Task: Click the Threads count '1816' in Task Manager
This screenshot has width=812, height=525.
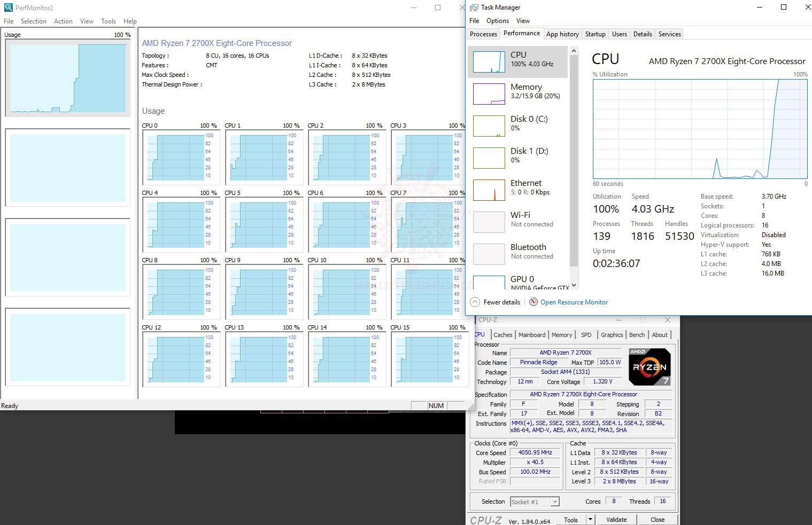Action: (x=643, y=237)
